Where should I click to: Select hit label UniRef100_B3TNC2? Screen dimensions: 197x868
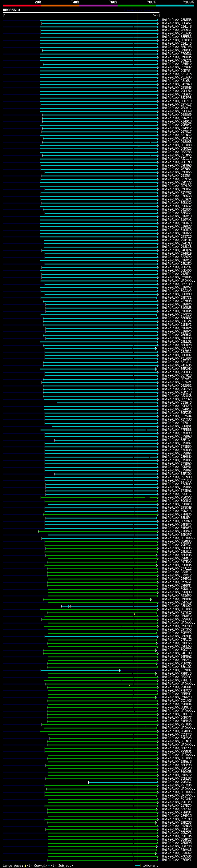pos(176,135)
